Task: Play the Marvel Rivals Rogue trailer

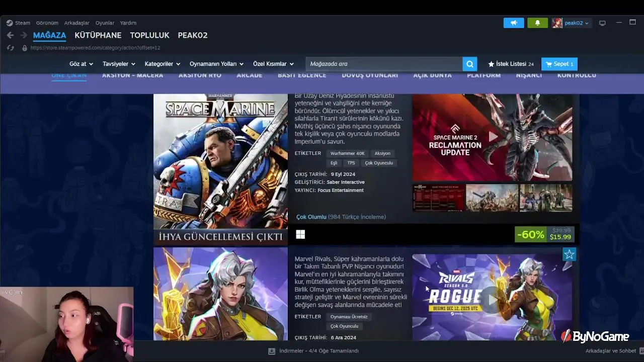Action: [492, 299]
